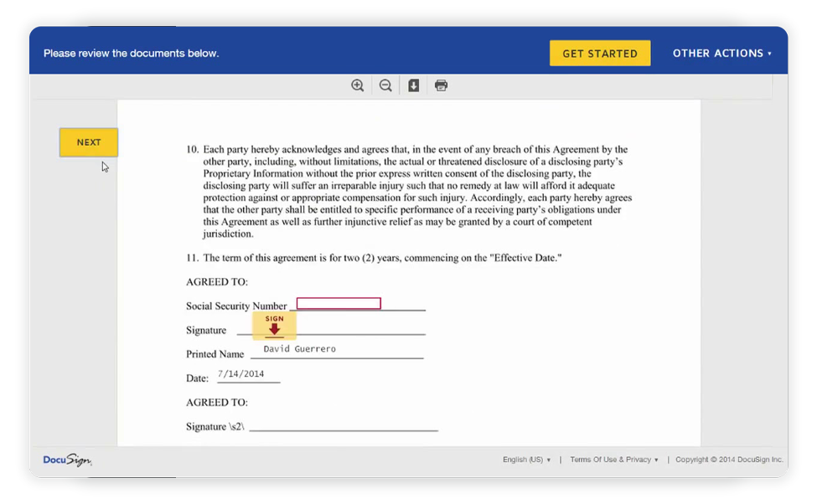Print the document with the printer icon

[x=441, y=85]
